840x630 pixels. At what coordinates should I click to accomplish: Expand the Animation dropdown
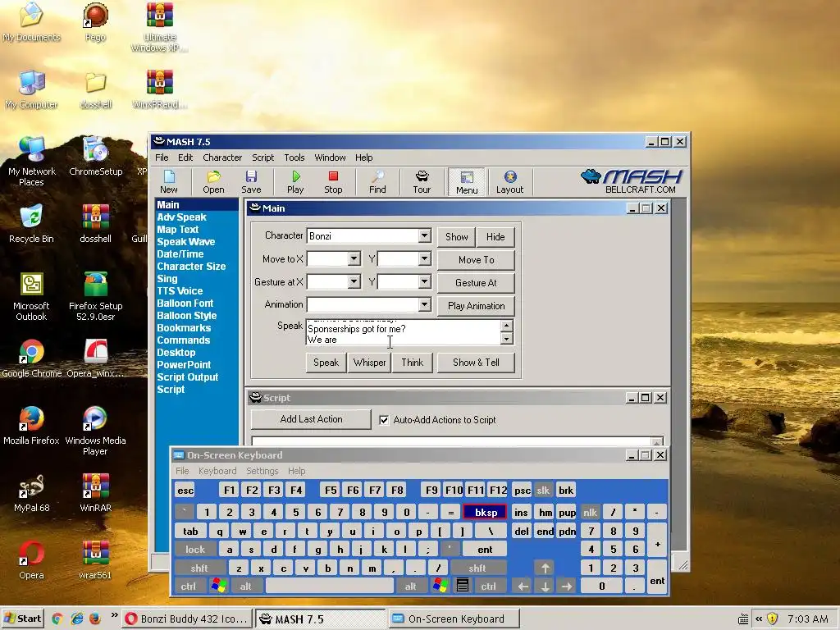424,304
